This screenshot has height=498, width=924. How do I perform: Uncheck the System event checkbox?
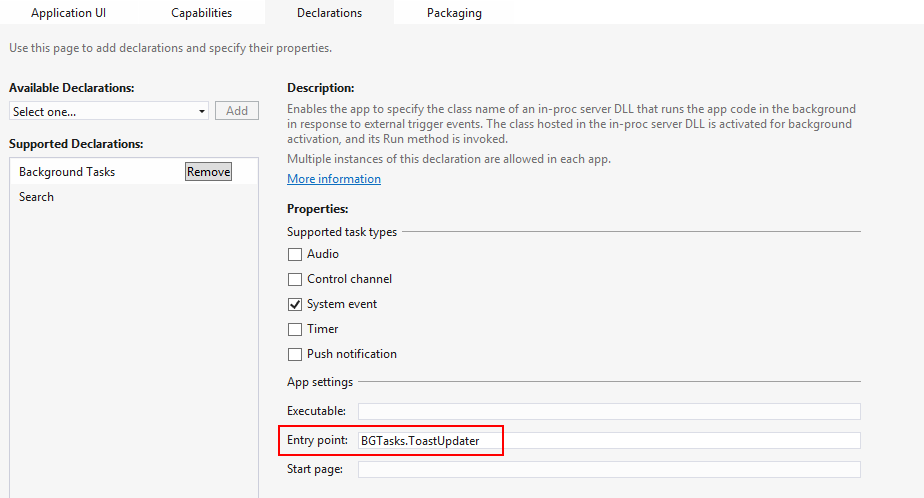(x=295, y=304)
